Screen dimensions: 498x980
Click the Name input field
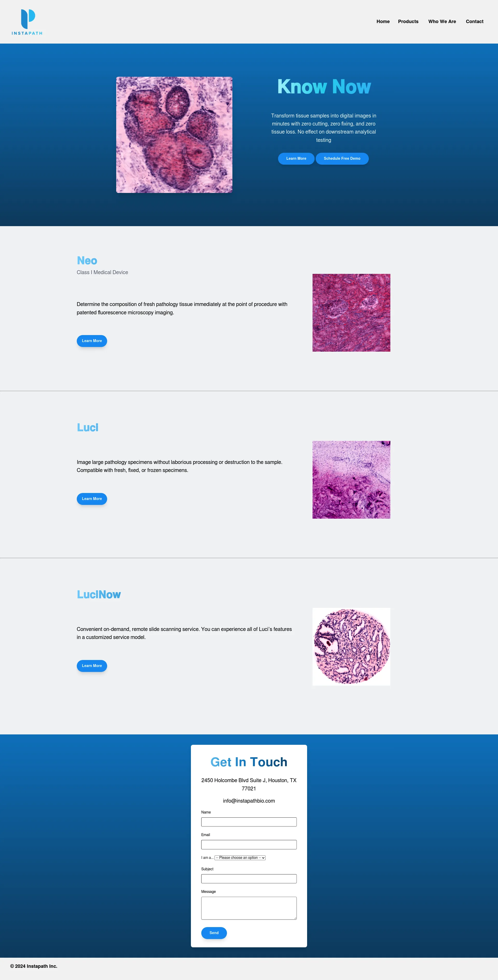(248, 822)
